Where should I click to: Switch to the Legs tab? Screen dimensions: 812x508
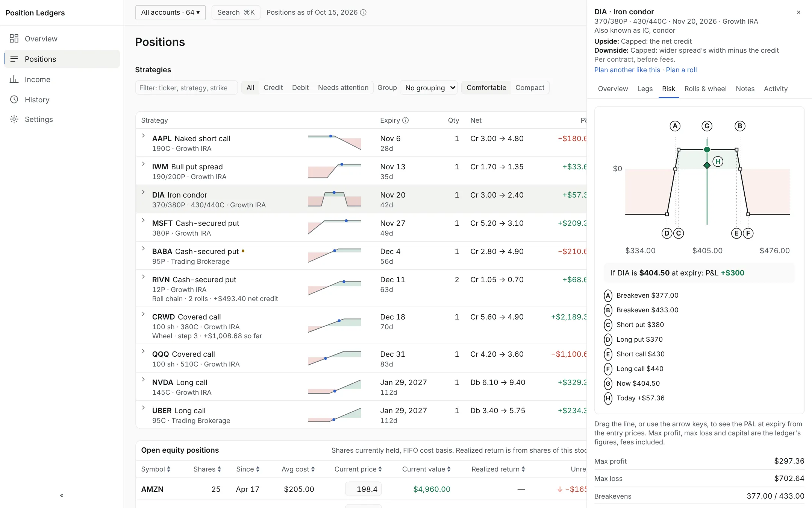click(x=645, y=88)
